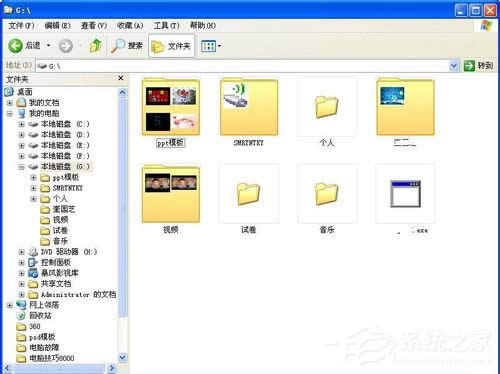
Task: Collapse the 本地磁盘 (G:) tree node
Action: [22, 167]
